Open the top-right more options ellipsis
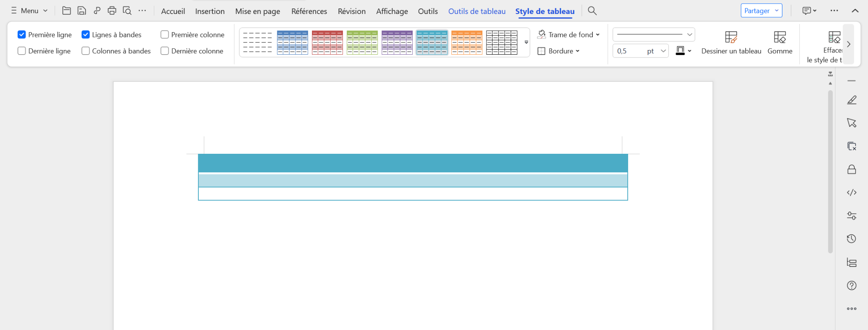 tap(834, 11)
